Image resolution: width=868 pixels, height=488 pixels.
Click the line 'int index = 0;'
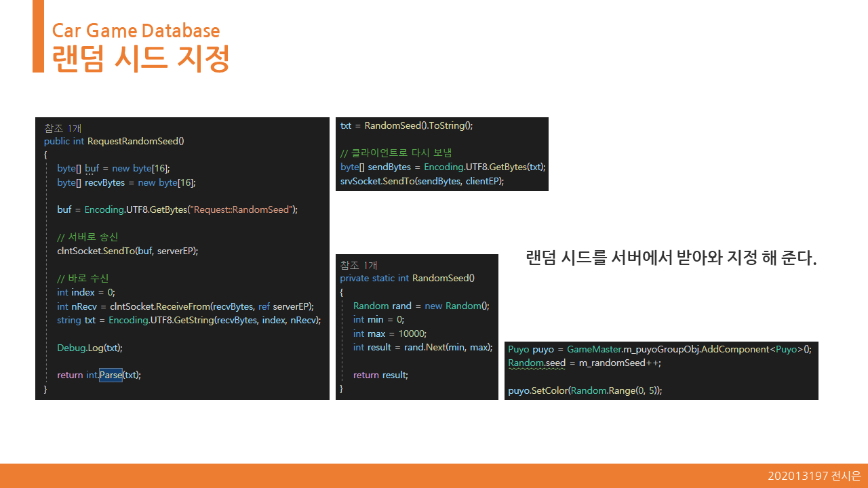coord(86,292)
